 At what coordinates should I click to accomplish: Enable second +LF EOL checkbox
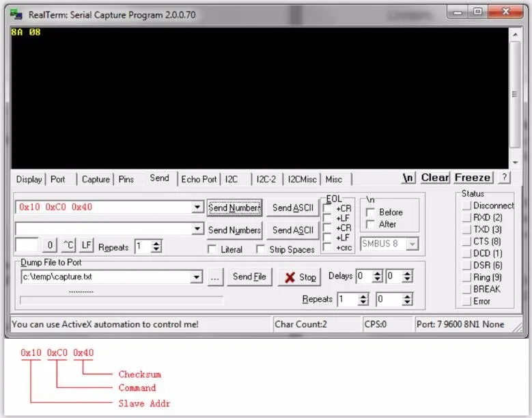pos(327,238)
